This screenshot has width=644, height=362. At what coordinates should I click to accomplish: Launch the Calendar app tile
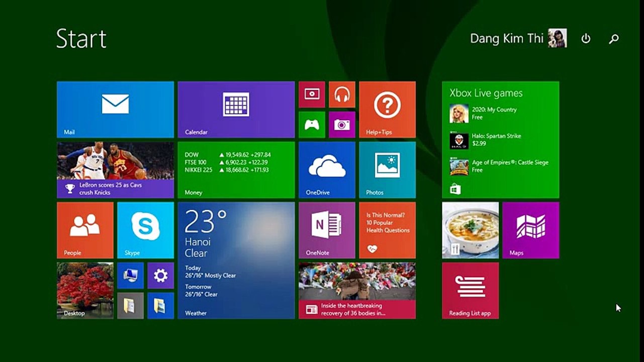click(236, 110)
